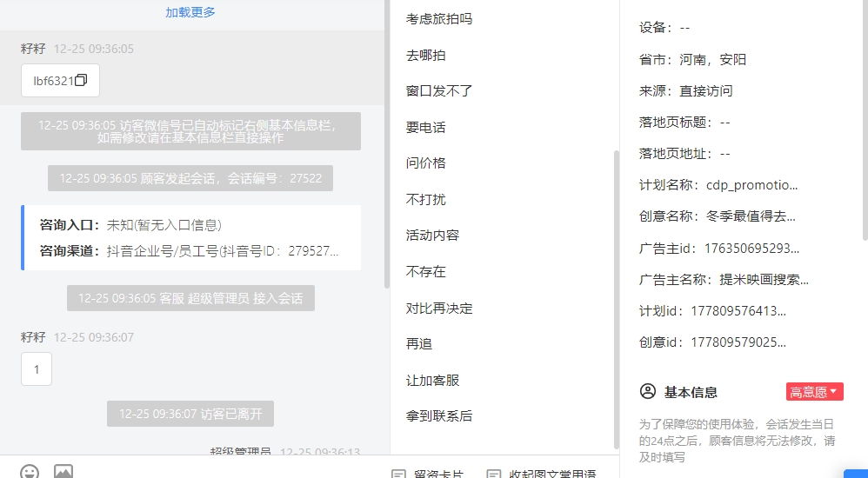Image resolution: width=868 pixels, height=478 pixels.
Task: Click the 访客已离开 system notice
Action: [190, 414]
